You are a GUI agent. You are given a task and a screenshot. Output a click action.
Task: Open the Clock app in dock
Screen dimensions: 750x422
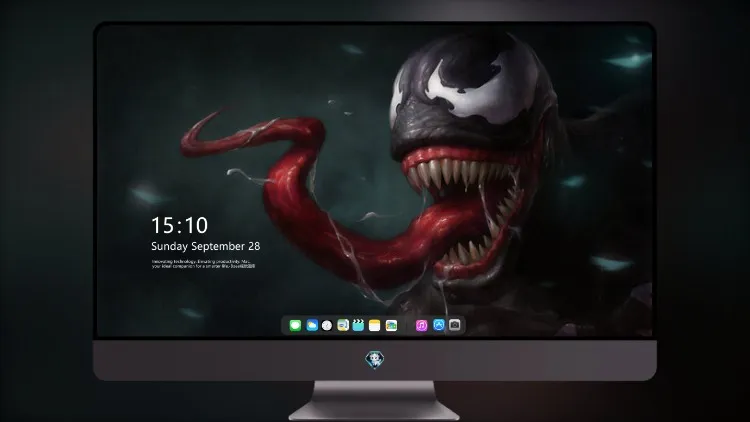327,325
